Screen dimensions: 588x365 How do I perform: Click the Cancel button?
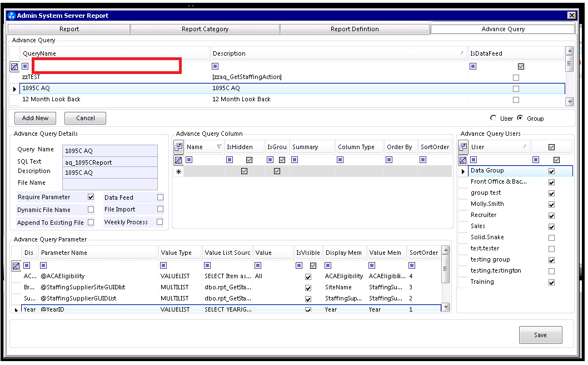[85, 118]
